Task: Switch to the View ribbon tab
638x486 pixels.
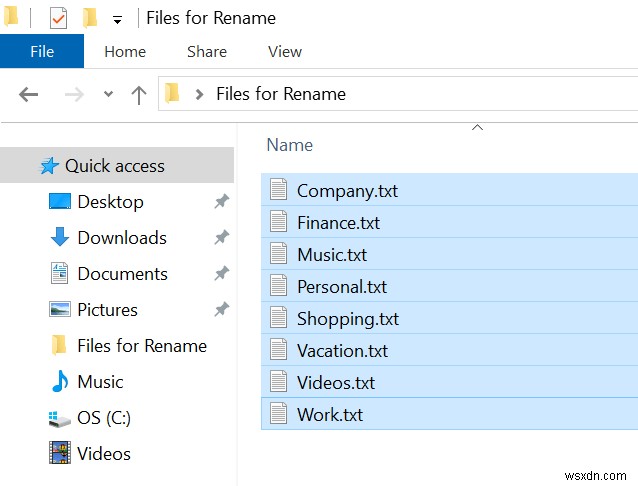Action: point(285,52)
